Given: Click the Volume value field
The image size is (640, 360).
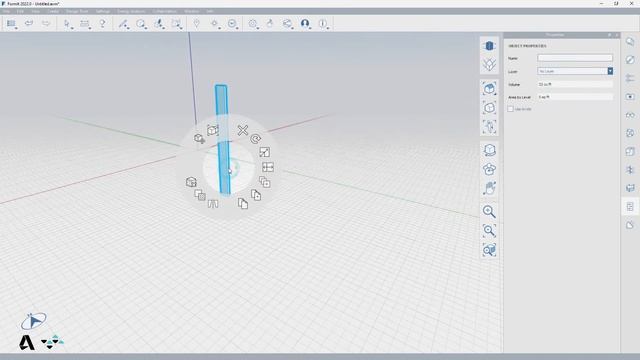Looking at the screenshot, I should click(x=575, y=84).
